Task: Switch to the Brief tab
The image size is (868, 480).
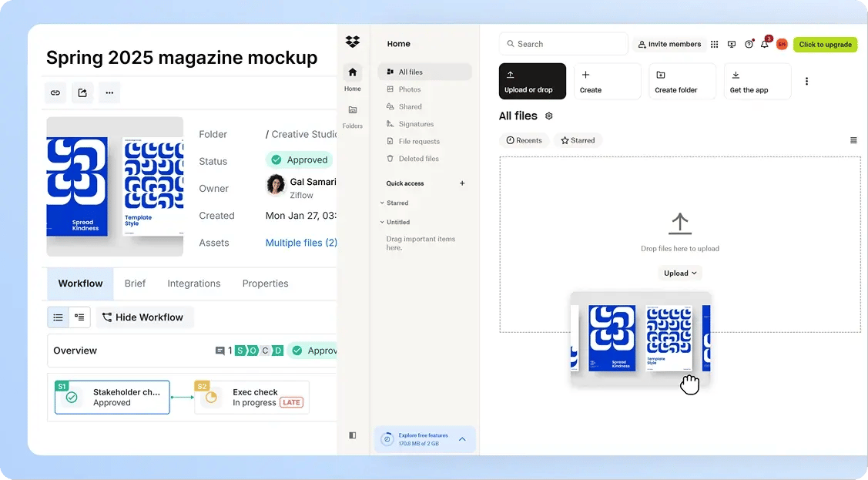Action: pyautogui.click(x=135, y=284)
